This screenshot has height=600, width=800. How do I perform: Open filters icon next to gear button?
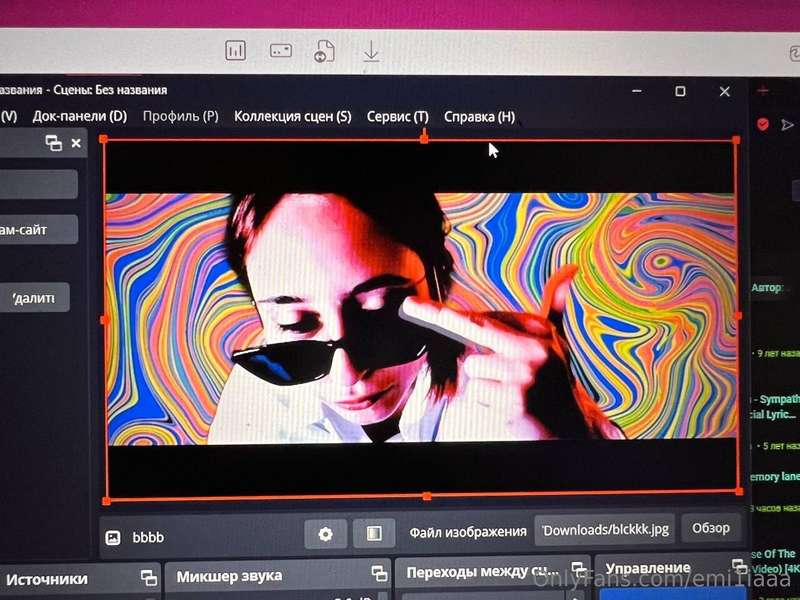click(x=374, y=534)
